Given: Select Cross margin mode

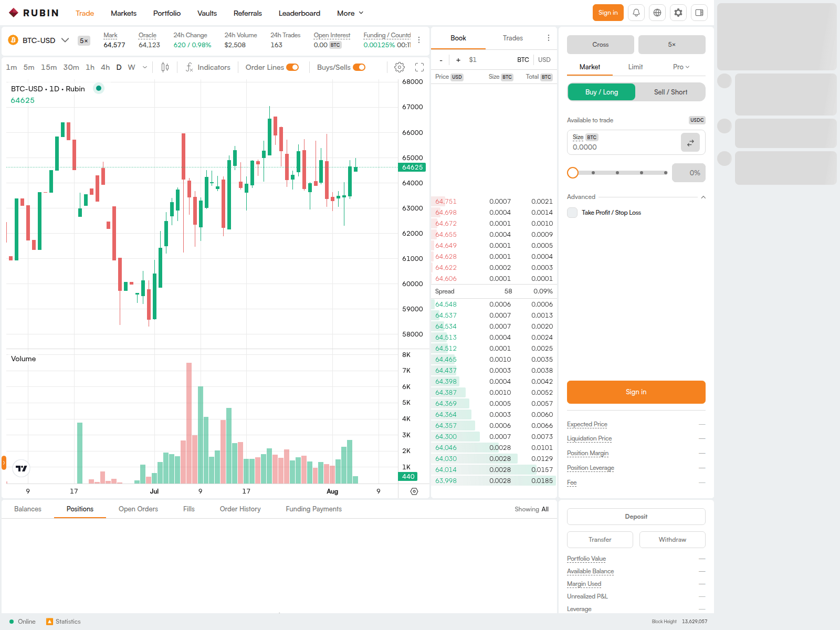Looking at the screenshot, I should click(x=601, y=45).
